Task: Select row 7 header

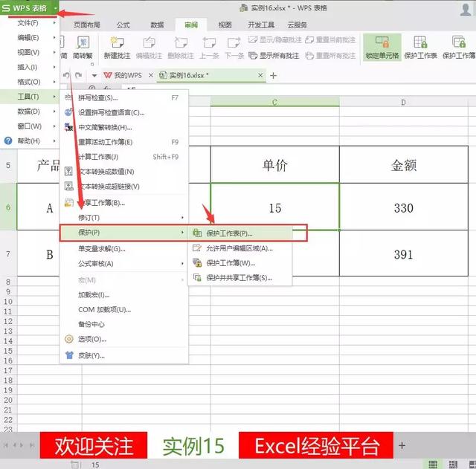Action: point(8,253)
